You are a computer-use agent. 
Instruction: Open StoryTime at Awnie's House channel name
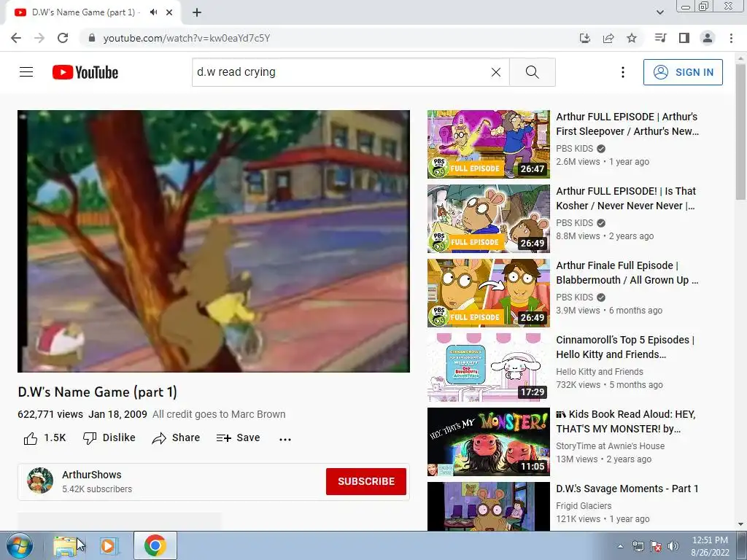611,446
